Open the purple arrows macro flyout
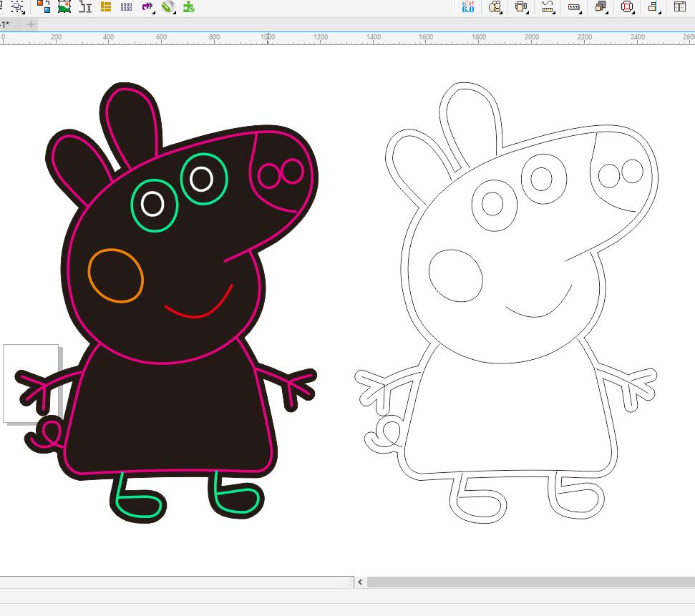Viewport: 695px width, 616px height. (x=147, y=6)
